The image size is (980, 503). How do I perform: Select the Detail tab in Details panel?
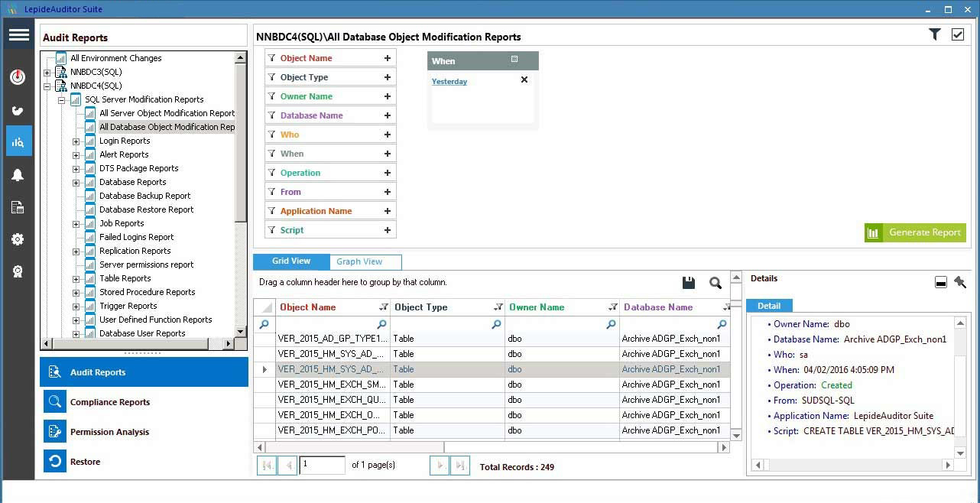click(769, 306)
